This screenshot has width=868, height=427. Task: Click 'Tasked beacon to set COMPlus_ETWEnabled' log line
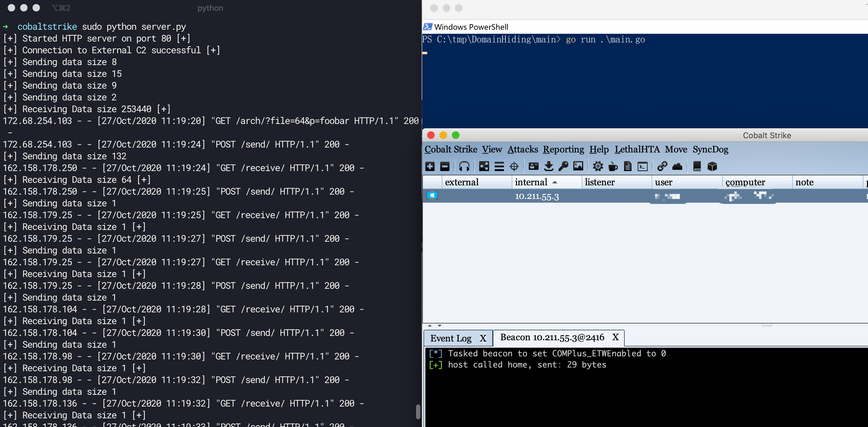[x=547, y=354]
